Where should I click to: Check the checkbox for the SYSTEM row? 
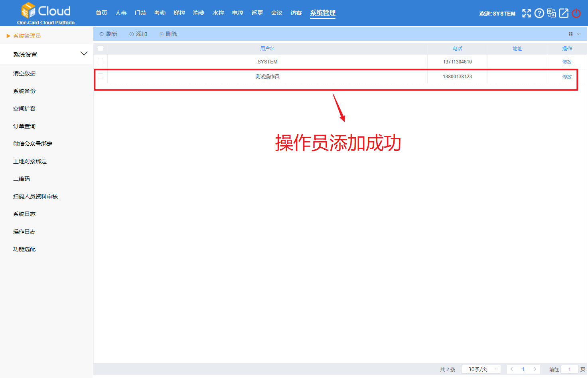(101, 61)
